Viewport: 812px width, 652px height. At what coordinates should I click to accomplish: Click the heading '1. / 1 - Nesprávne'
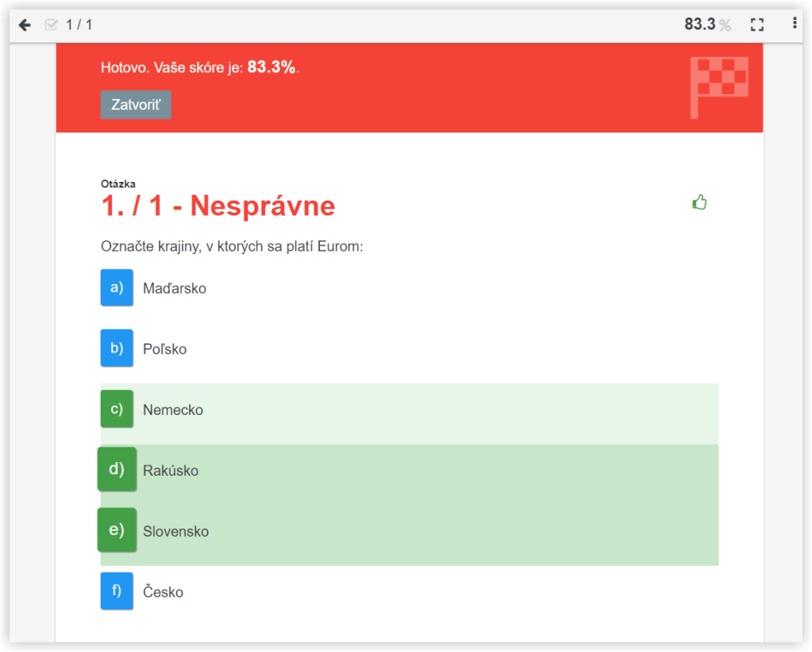218,205
